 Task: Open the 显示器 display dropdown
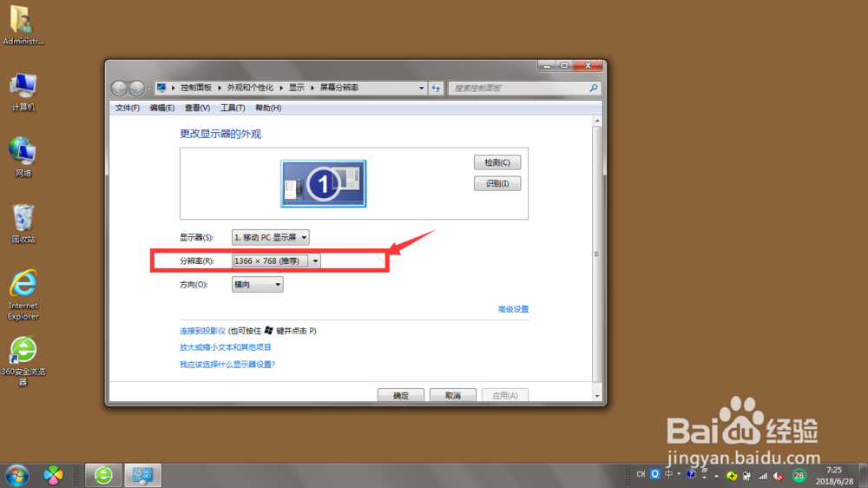coord(270,237)
